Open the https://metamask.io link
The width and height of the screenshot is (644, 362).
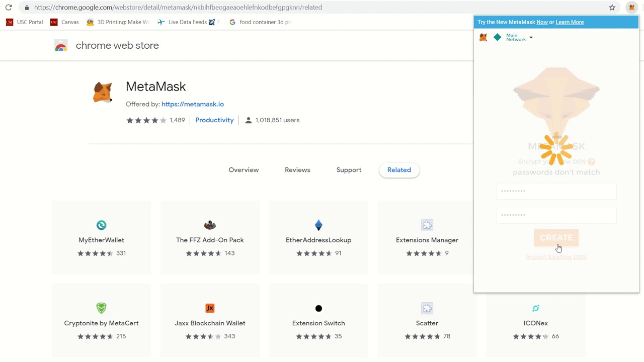coord(193,104)
